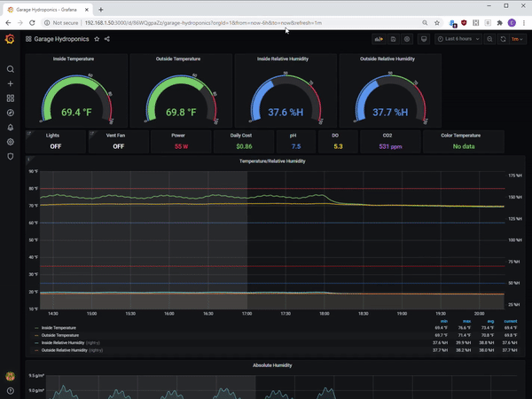
Task: Cycle view mode with monitor icon
Action: click(x=424, y=39)
